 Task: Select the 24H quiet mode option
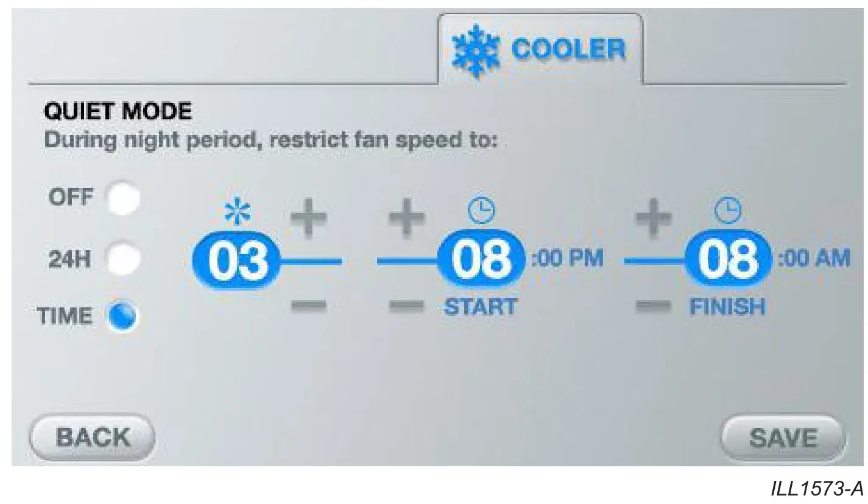[x=123, y=259]
